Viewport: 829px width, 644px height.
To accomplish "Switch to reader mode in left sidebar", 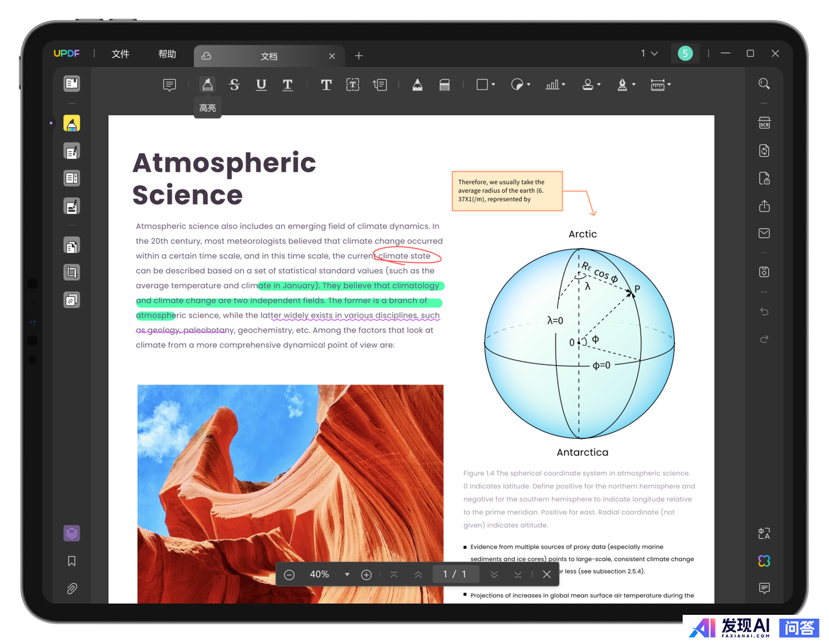I will [72, 83].
